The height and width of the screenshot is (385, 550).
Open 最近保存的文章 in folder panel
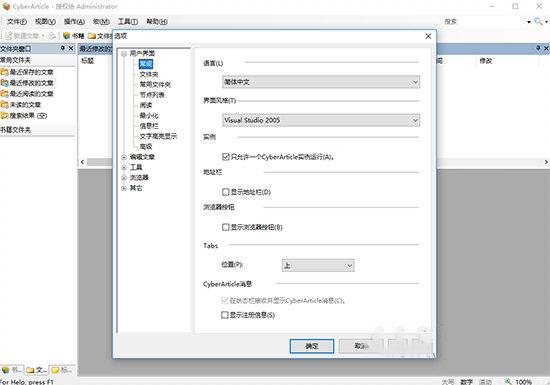32,72
